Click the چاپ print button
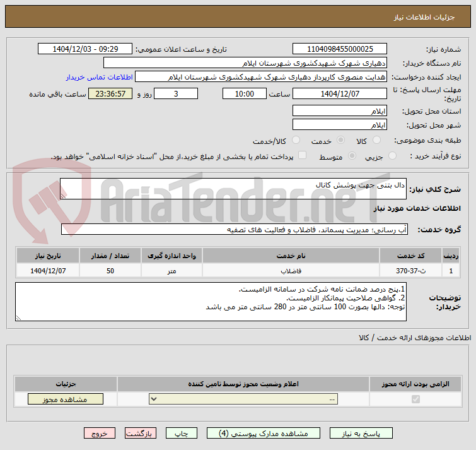This screenshot has height=450, width=476. pos(181,434)
